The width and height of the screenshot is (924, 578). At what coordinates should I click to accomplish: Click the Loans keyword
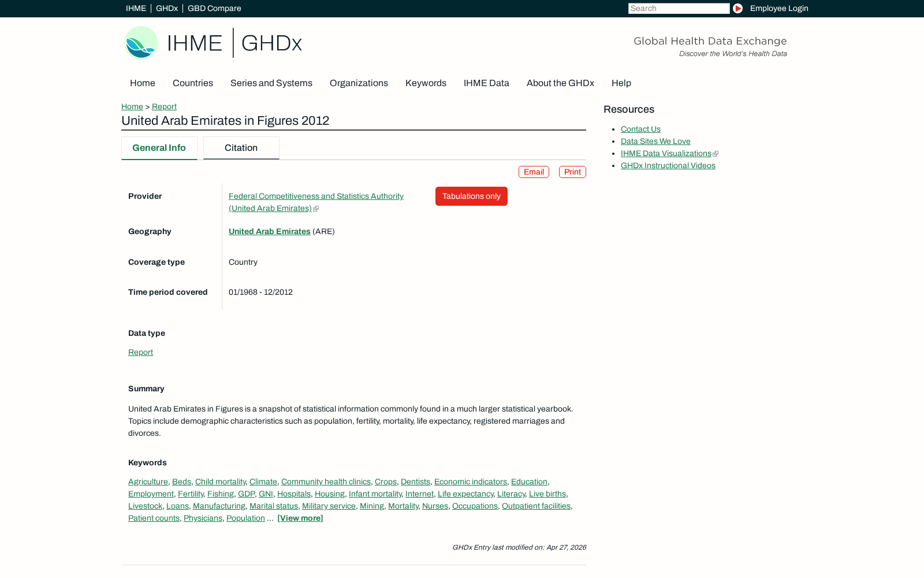click(177, 506)
